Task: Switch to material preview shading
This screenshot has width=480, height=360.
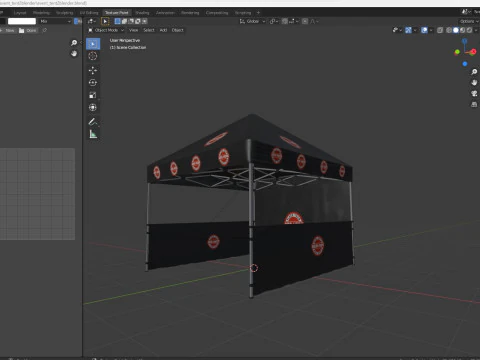Action: 462,30
